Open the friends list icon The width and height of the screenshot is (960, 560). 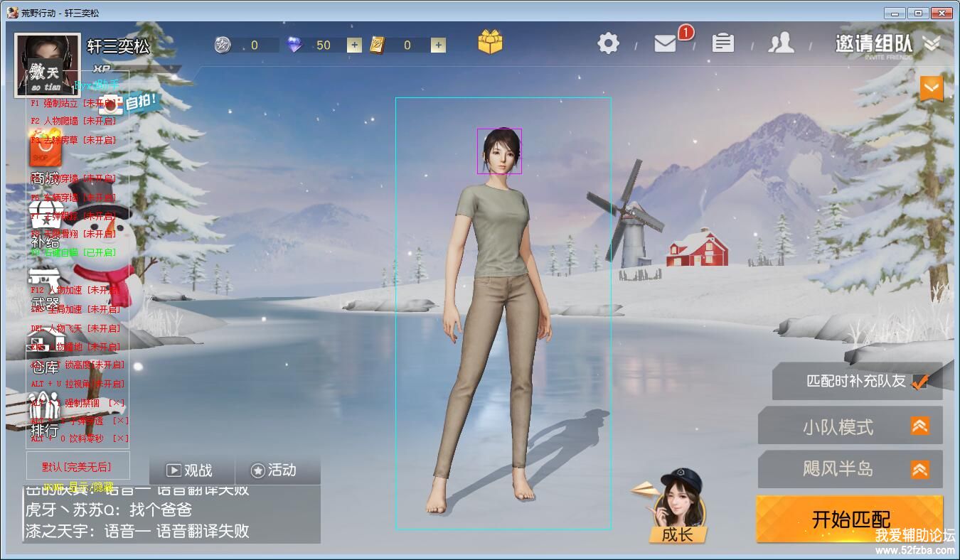(x=781, y=43)
